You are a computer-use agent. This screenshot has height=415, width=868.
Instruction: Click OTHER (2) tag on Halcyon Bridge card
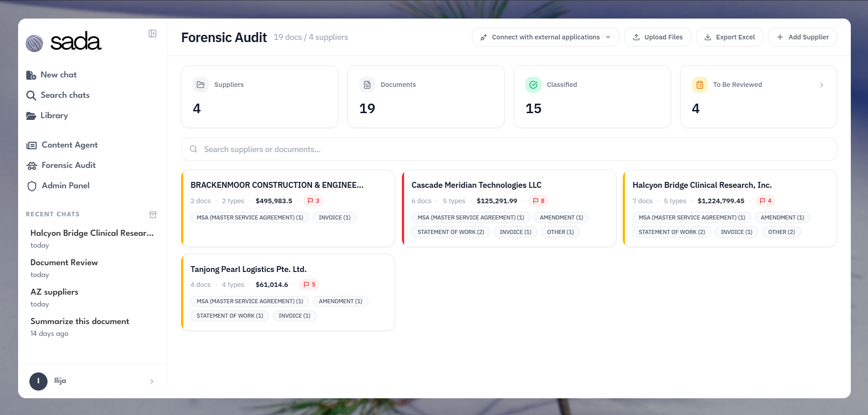pyautogui.click(x=781, y=232)
